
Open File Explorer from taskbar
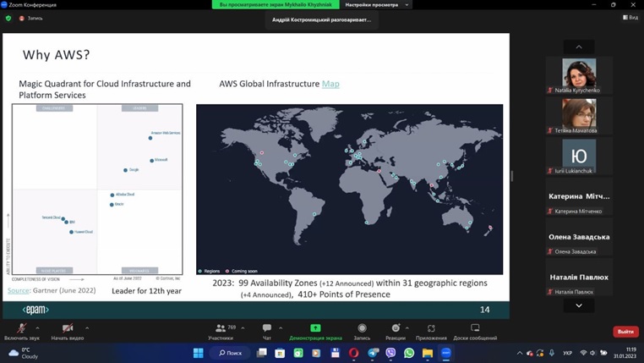[x=428, y=353]
